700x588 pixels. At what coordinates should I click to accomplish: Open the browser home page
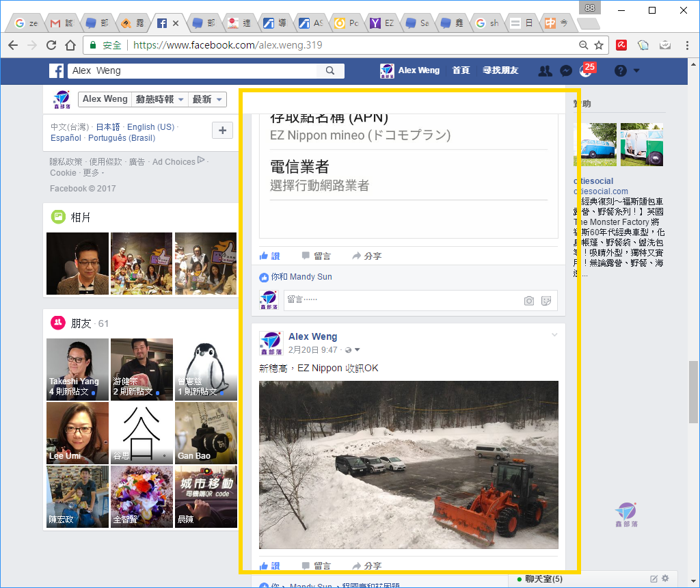pyautogui.click(x=70, y=45)
